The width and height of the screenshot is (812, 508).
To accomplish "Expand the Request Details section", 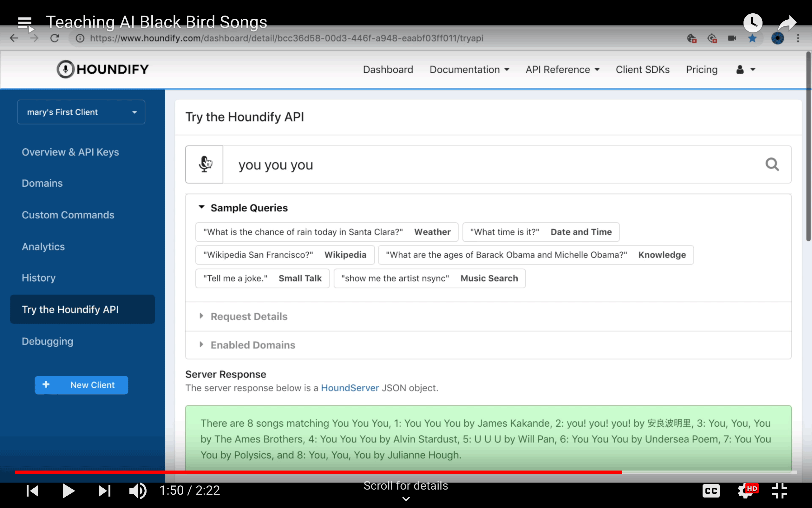I will [x=243, y=316].
